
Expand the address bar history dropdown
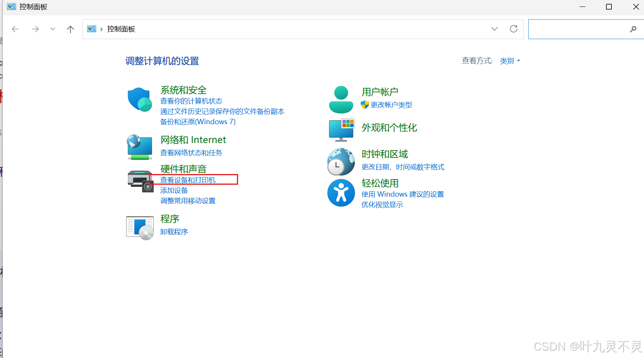click(x=495, y=29)
